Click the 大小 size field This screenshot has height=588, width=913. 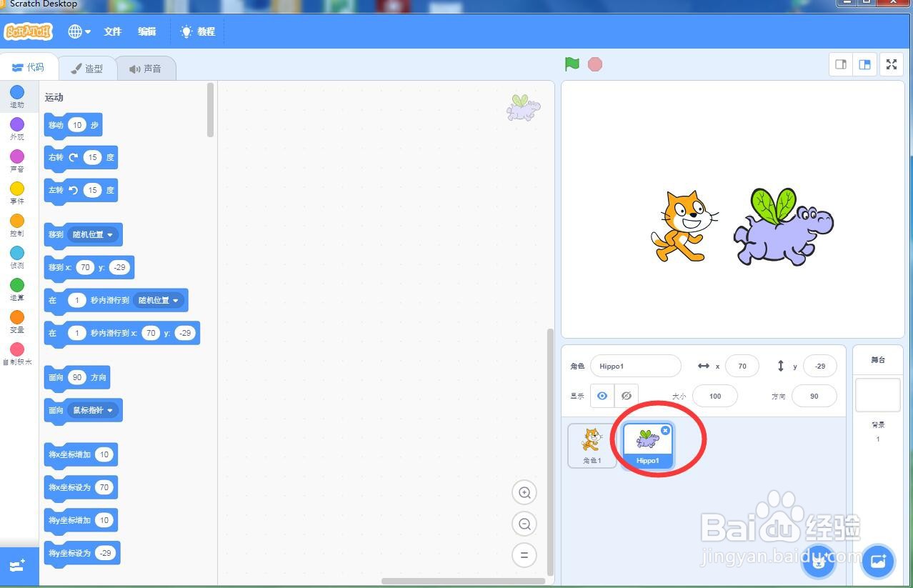pos(715,396)
